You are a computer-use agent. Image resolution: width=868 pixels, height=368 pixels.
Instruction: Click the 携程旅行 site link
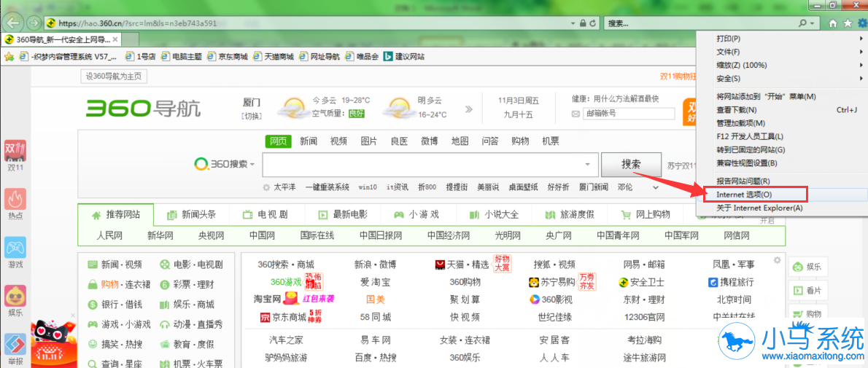coord(731,283)
